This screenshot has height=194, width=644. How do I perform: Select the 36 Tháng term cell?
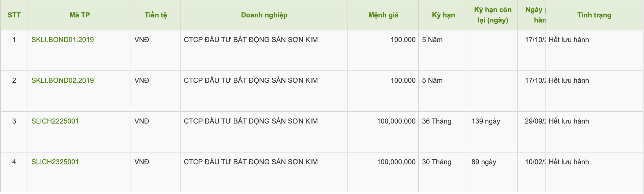[436, 121]
